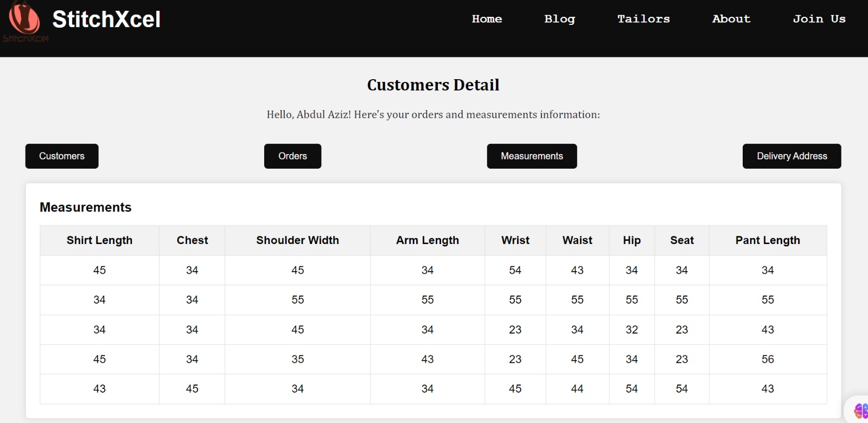Open the Home menu item

(x=487, y=19)
